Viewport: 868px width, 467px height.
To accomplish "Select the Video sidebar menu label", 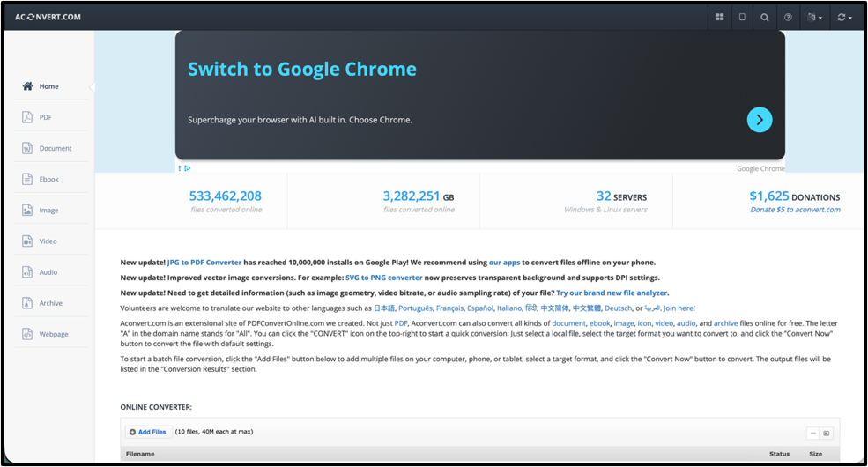I will point(48,241).
